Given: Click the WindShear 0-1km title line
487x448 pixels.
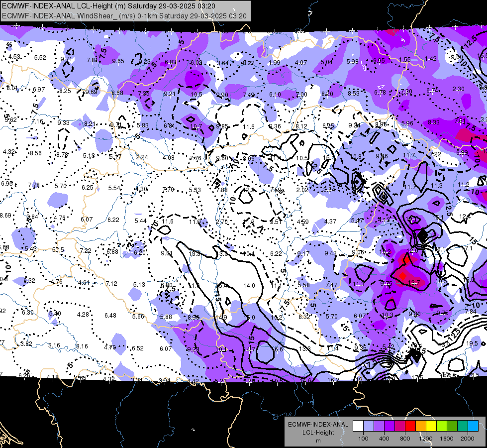Looking at the screenshot, I should [x=124, y=16].
